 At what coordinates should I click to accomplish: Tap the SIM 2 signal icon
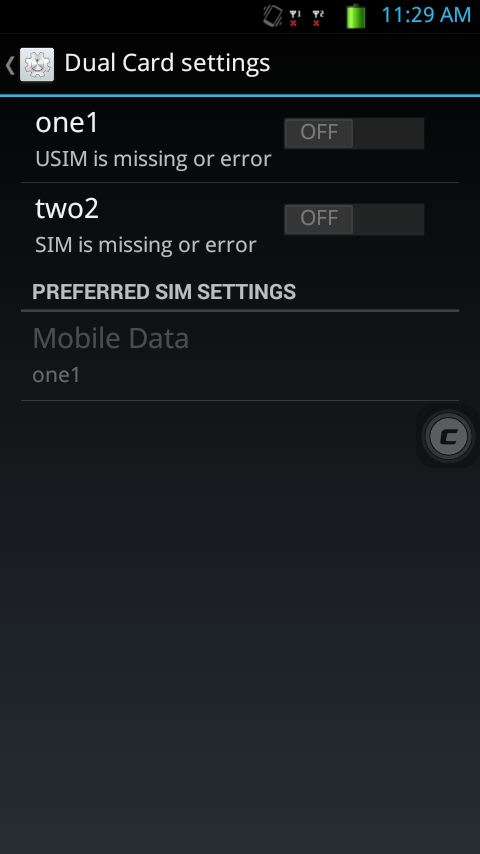pos(318,18)
